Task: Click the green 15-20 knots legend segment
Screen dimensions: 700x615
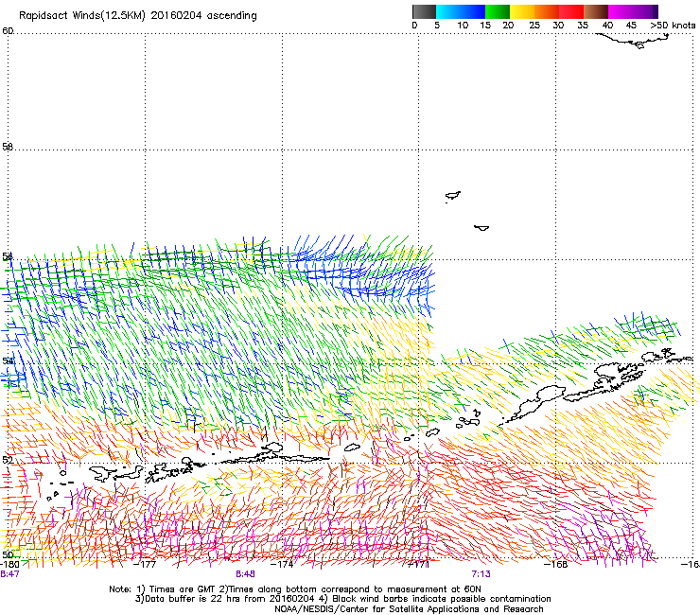Action: 498,11
